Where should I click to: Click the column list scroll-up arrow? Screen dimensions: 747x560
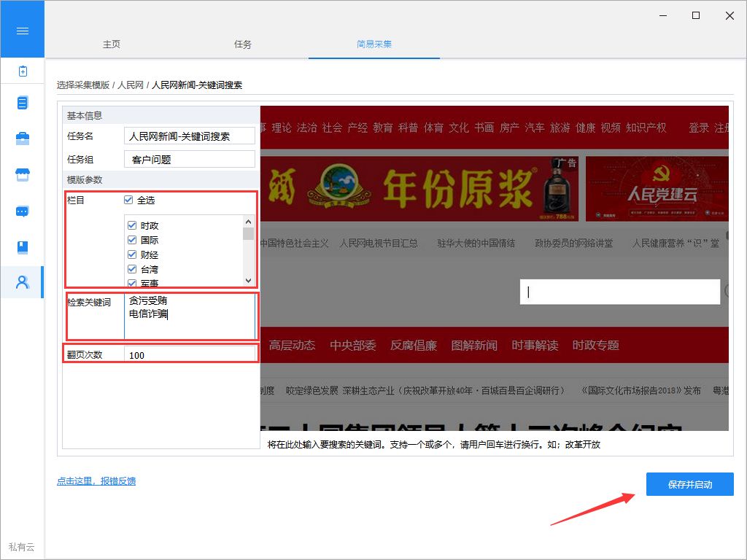(248, 222)
